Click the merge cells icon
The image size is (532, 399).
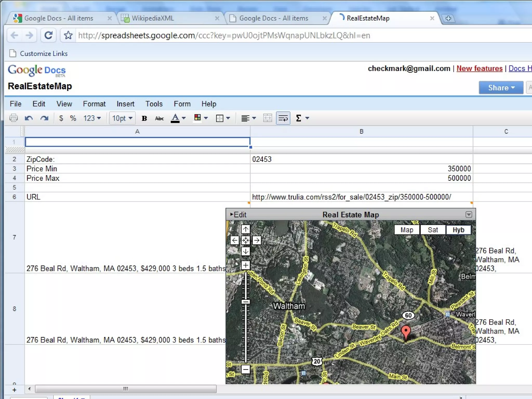click(267, 118)
